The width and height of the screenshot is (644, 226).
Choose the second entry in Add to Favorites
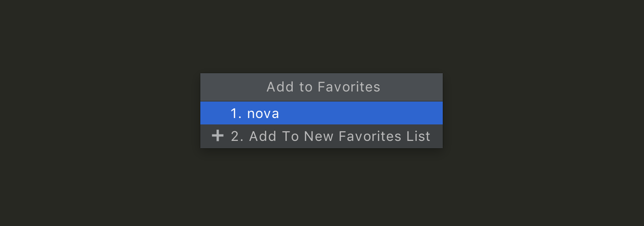click(x=330, y=136)
